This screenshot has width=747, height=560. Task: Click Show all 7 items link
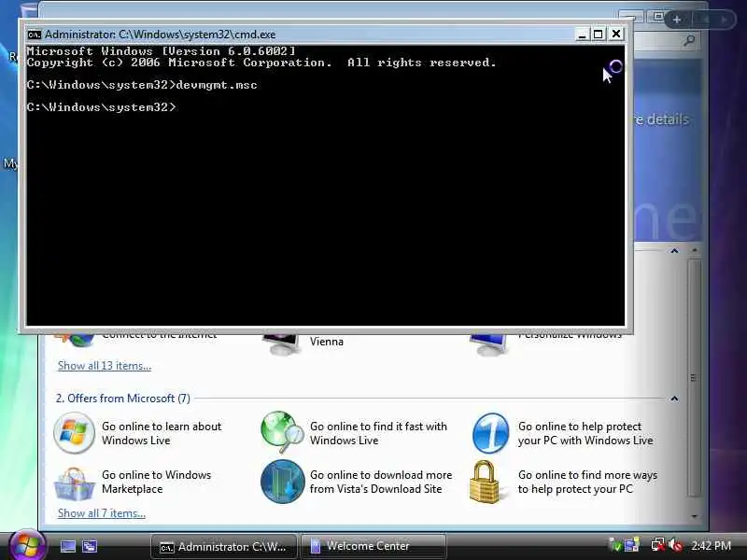pos(102,513)
